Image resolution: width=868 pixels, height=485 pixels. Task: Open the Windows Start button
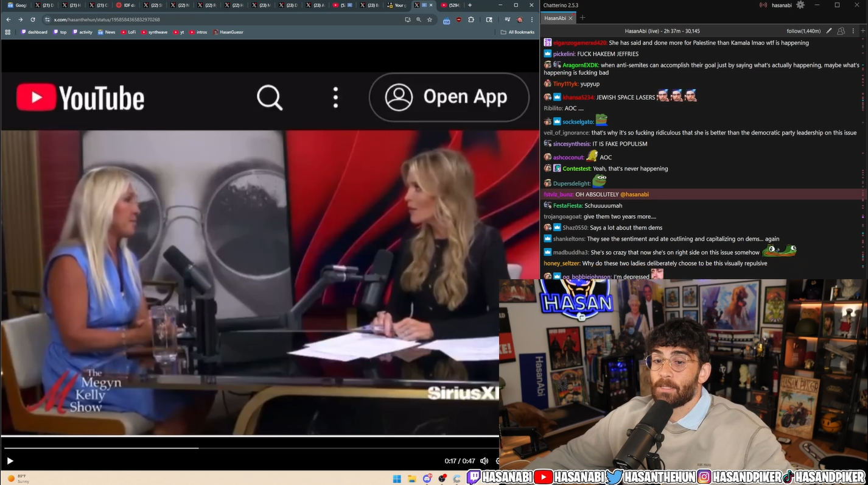point(398,478)
